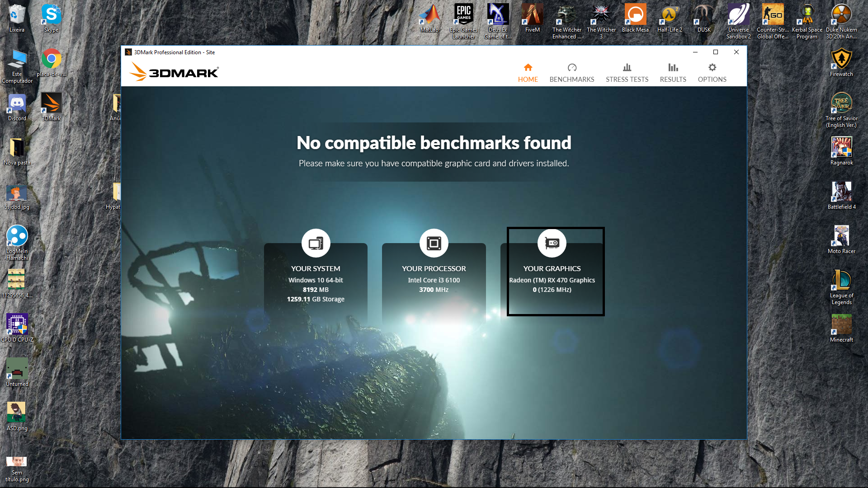Select the Nova pasta folder
The height and width of the screenshot is (488, 868).
click(x=17, y=151)
